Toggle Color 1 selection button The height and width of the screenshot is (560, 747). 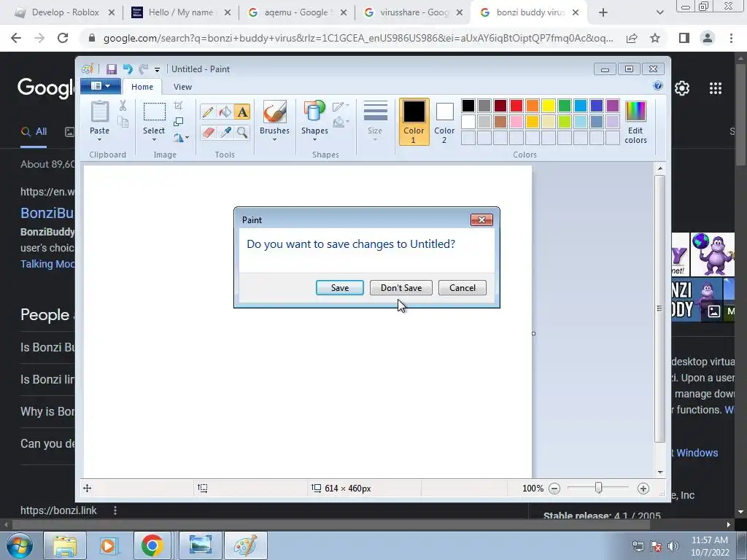pos(414,122)
